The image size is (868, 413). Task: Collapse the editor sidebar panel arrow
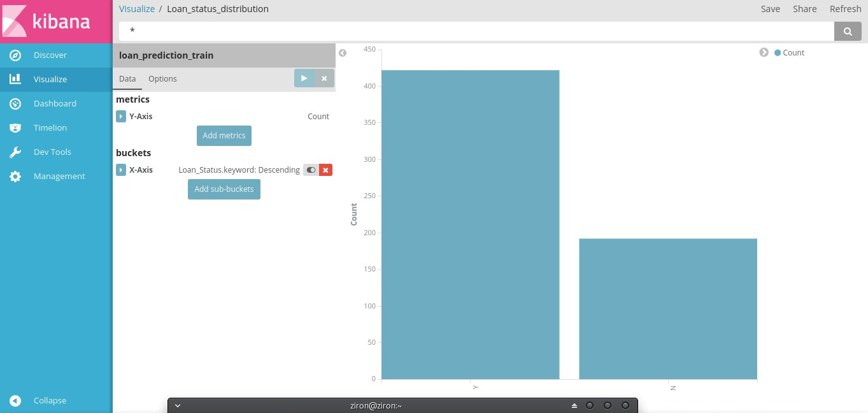pos(343,53)
